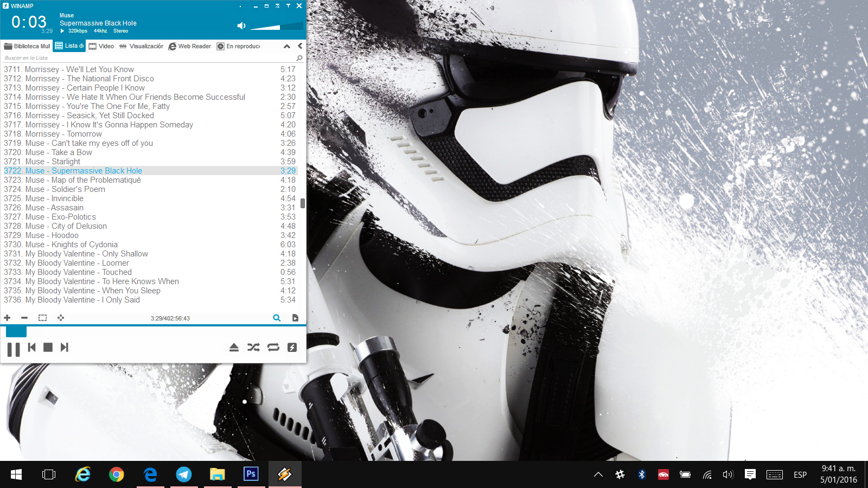
Task: Select Muse - Invincible
Action: (x=150, y=198)
